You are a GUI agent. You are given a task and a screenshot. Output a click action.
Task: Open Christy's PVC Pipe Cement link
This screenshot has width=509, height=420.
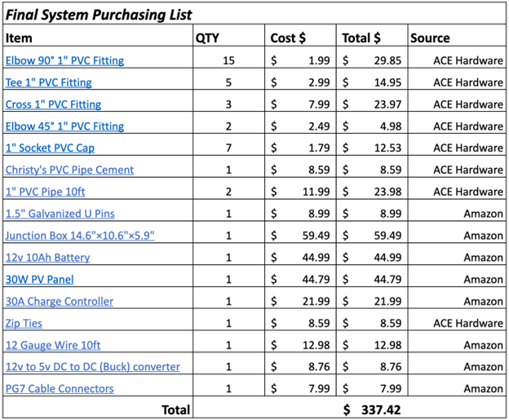[69, 170]
